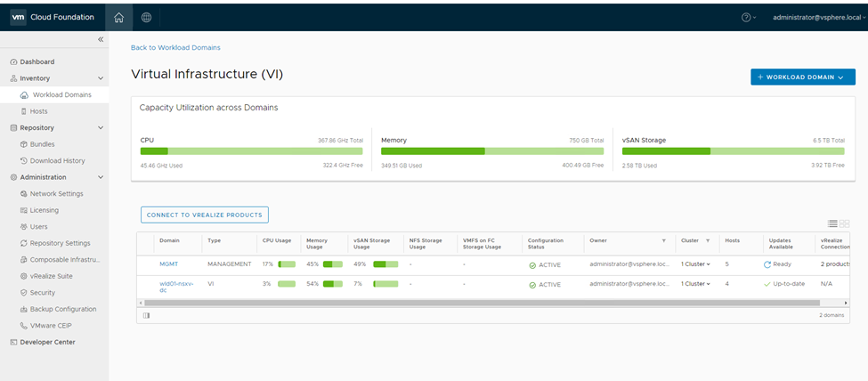
Task: Click the Ready refresh icon for MGMT
Action: point(767,264)
